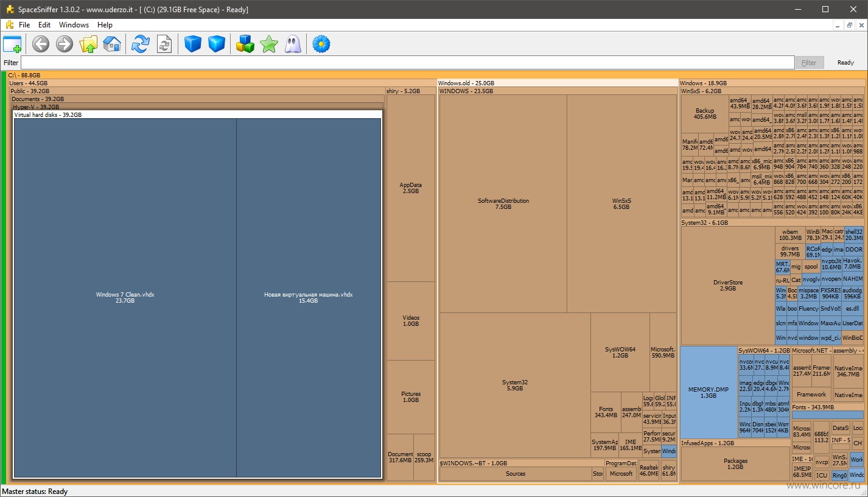Click the Public - 39.2GB header
This screenshot has width=868, height=497.
[x=197, y=91]
